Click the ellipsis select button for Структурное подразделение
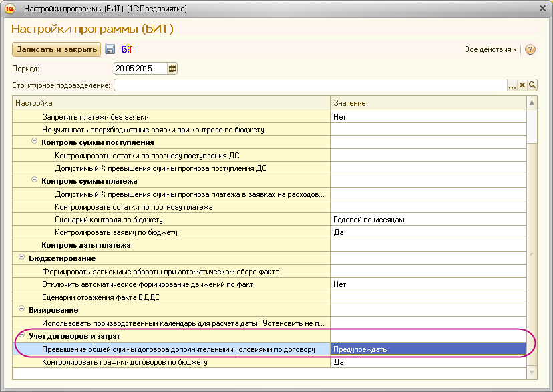This screenshot has width=553, height=392. click(x=512, y=85)
